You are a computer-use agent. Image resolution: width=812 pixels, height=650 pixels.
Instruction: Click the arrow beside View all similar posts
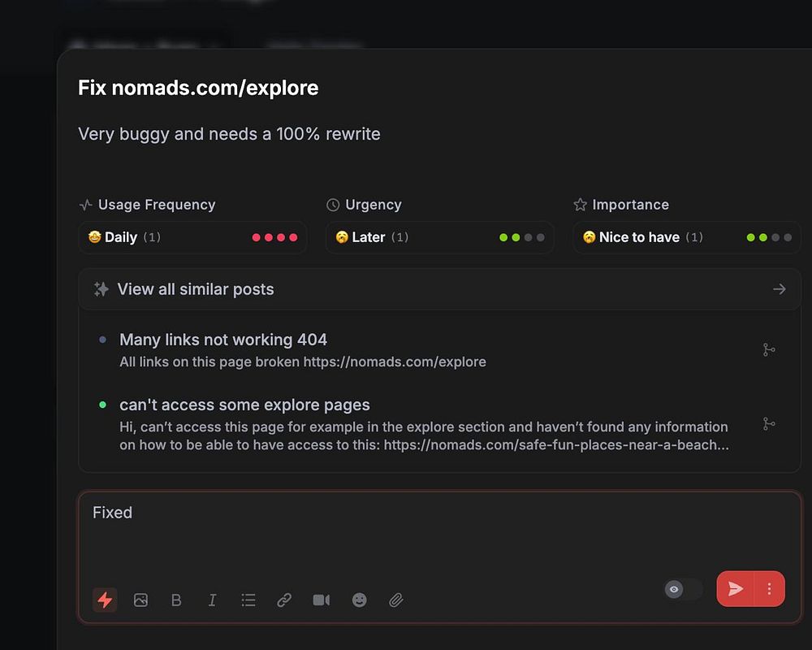[780, 289]
